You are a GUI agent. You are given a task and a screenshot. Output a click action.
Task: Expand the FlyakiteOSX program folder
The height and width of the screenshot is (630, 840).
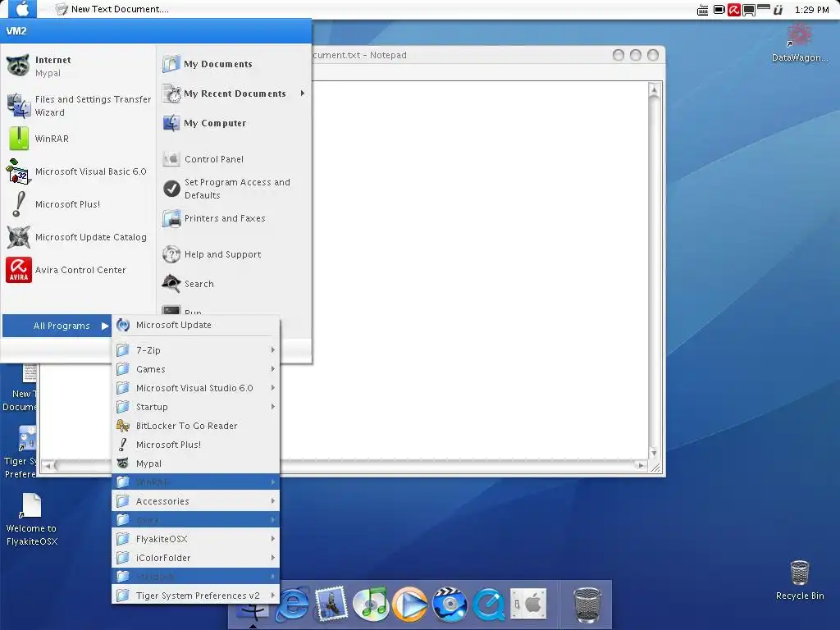[195, 539]
